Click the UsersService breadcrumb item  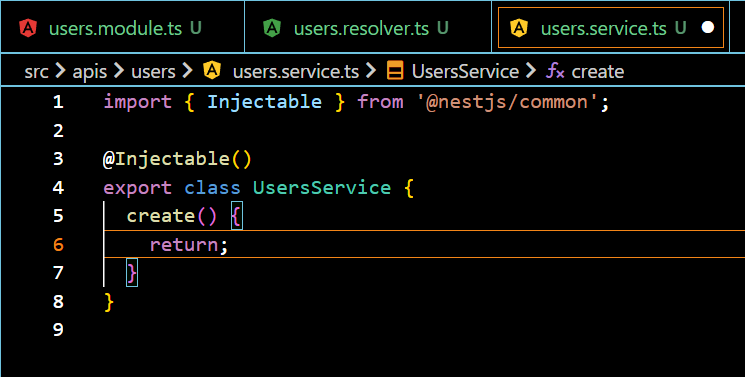[x=465, y=72]
